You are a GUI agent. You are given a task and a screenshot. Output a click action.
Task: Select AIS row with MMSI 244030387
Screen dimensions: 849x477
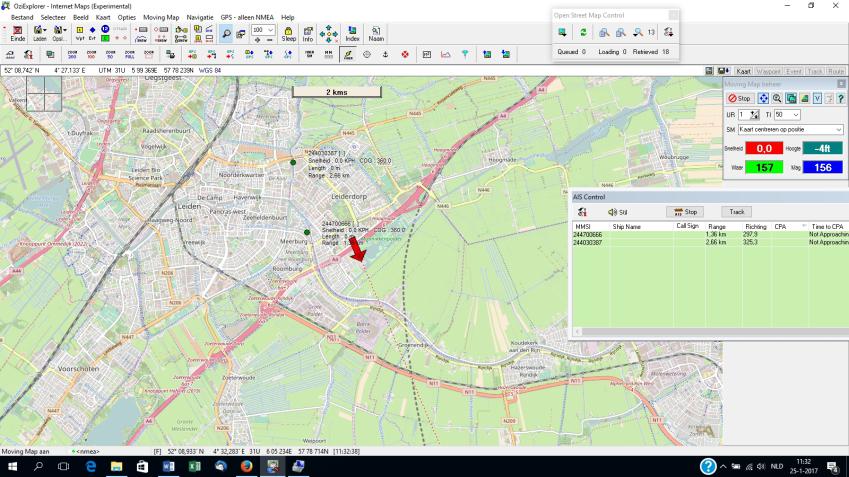[x=710, y=243]
